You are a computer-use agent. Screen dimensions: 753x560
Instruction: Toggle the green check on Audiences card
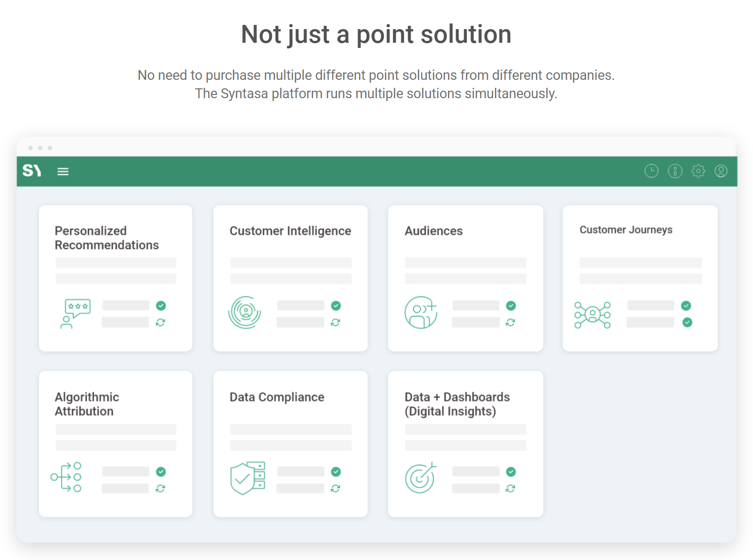coord(510,305)
